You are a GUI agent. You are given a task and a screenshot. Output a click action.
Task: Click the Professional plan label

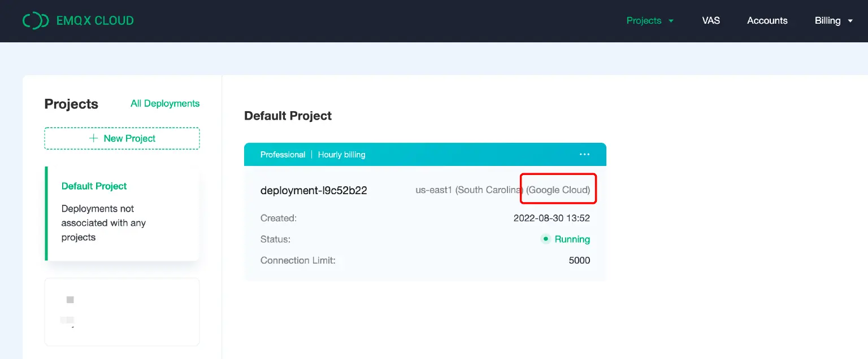283,155
